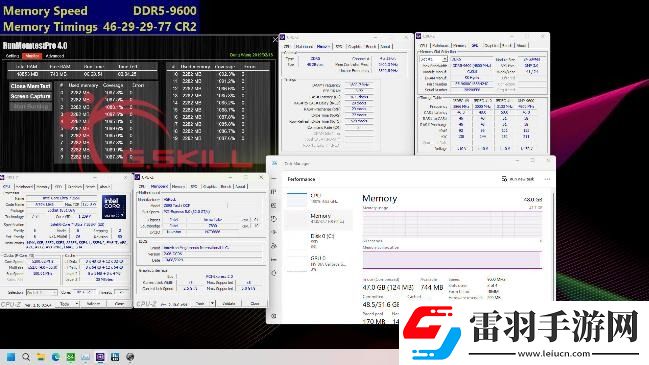
Task: Select Performance icon in Task Manager sidebar
Action: coord(274,206)
